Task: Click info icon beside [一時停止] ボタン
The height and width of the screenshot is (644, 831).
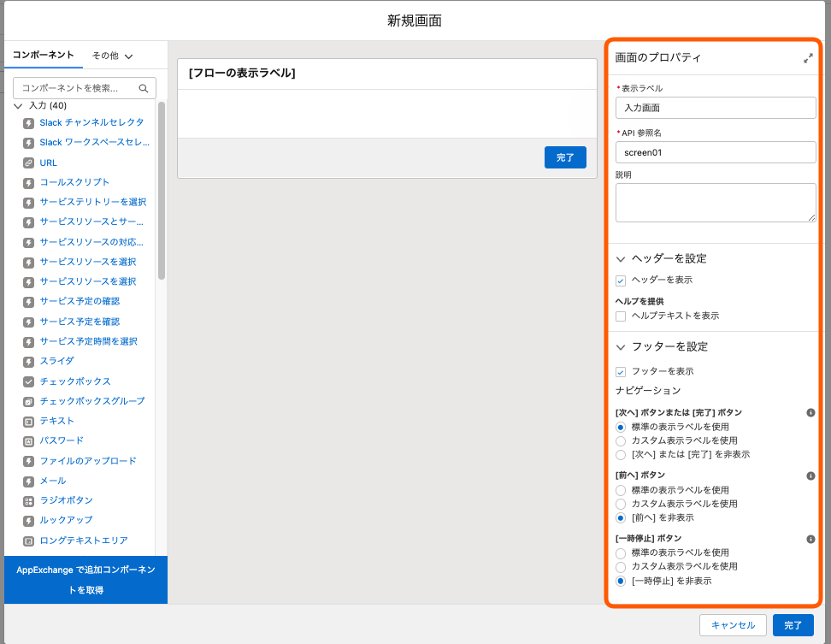Action: pyautogui.click(x=810, y=539)
